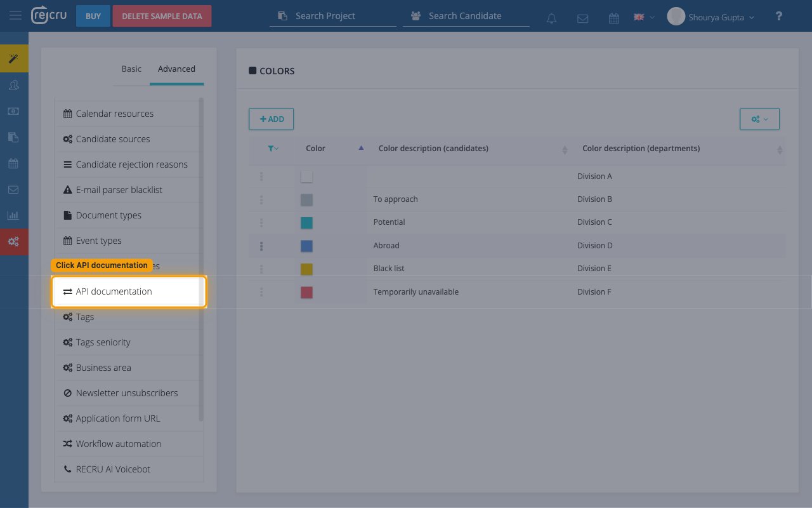Viewport: 812px width, 508px height.
Task: Click the BUY button
Action: 93,16
